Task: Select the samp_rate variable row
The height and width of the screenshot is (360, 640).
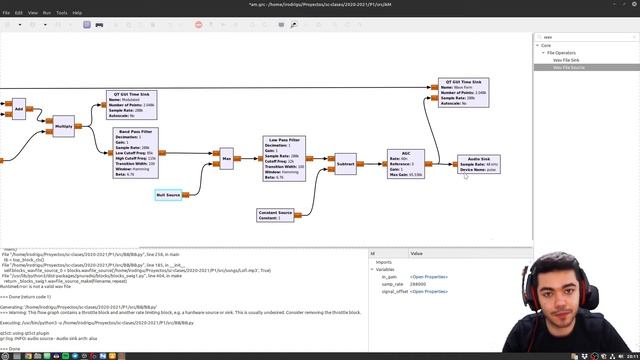Action: (x=451, y=284)
